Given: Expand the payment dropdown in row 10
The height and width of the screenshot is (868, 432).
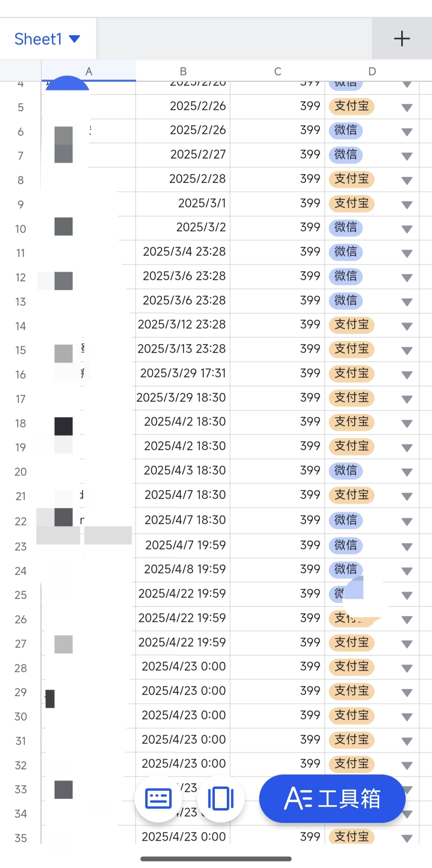Looking at the screenshot, I should point(407,229).
